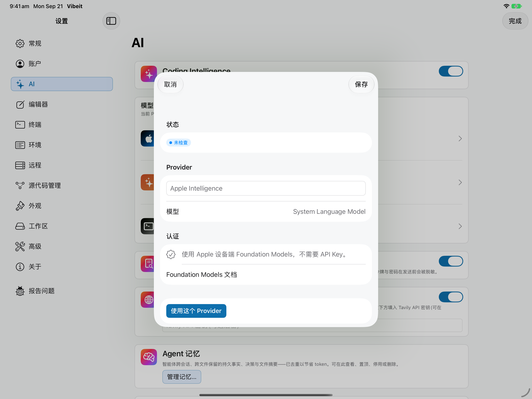Click the 状态 section heading
The width and height of the screenshot is (532, 399).
pyautogui.click(x=173, y=124)
